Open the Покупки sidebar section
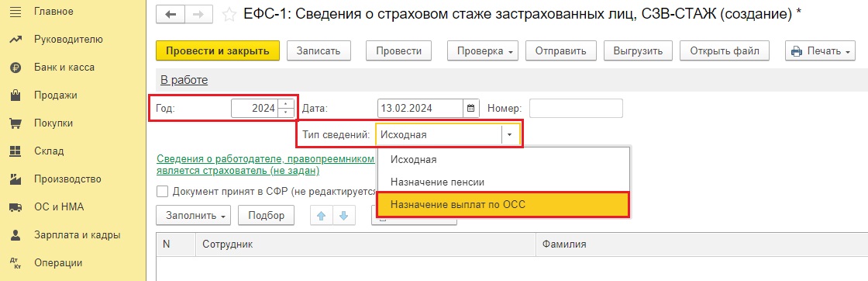This screenshot has width=868, height=281. point(53,123)
